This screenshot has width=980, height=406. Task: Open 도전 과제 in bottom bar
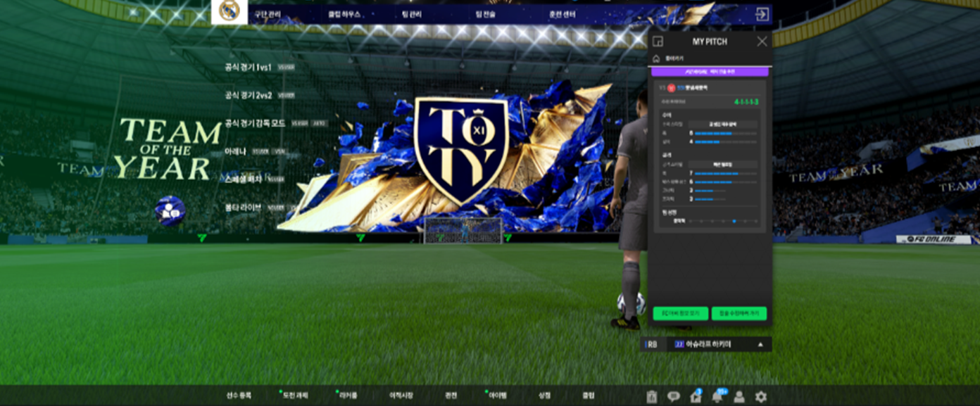click(x=294, y=395)
